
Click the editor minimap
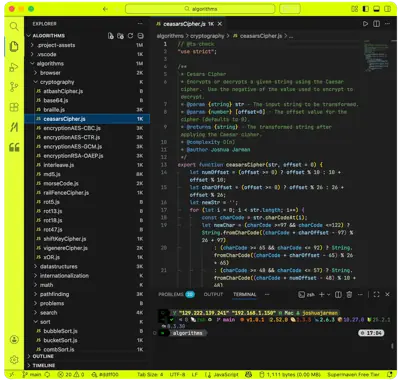376,55
